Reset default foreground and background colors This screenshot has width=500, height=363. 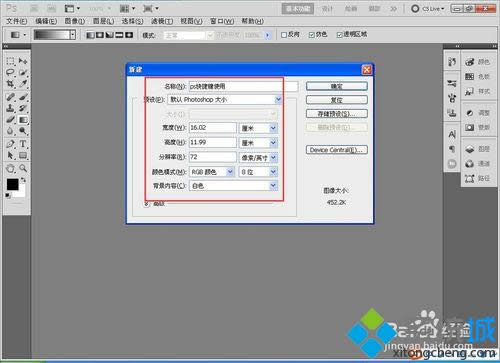click(x=8, y=196)
